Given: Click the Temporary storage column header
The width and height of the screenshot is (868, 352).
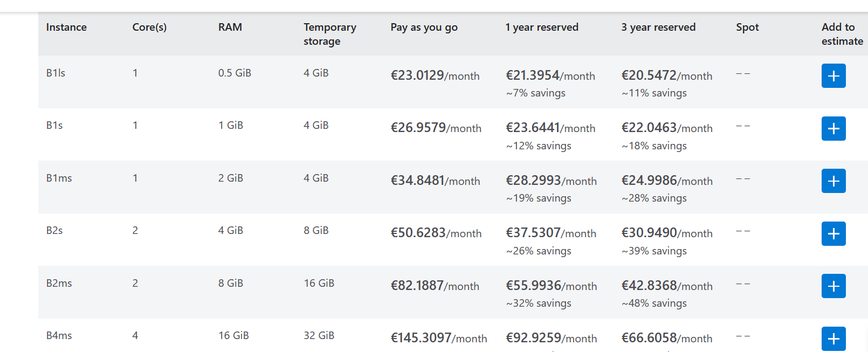Looking at the screenshot, I should coord(329,34).
